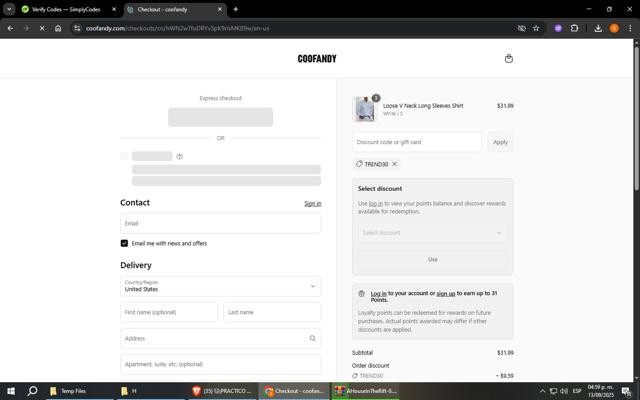This screenshot has width=640, height=400.
Task: Open the taskbar clock and date
Action: (x=600, y=391)
